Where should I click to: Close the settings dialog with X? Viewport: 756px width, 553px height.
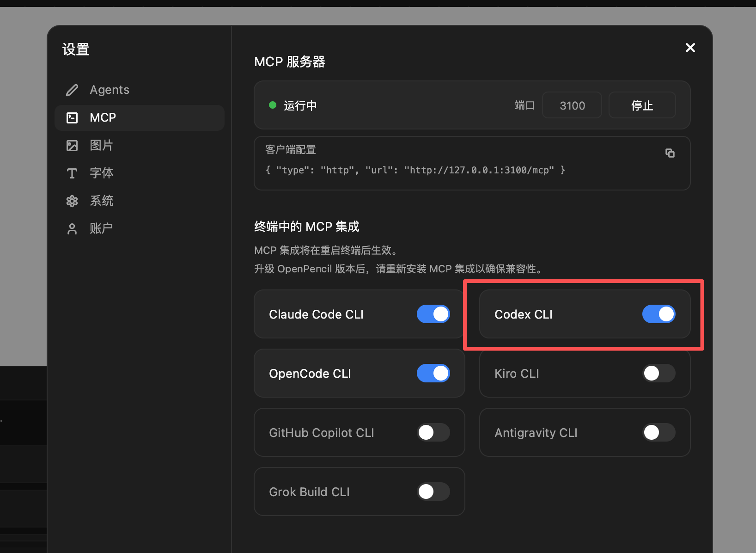click(690, 48)
